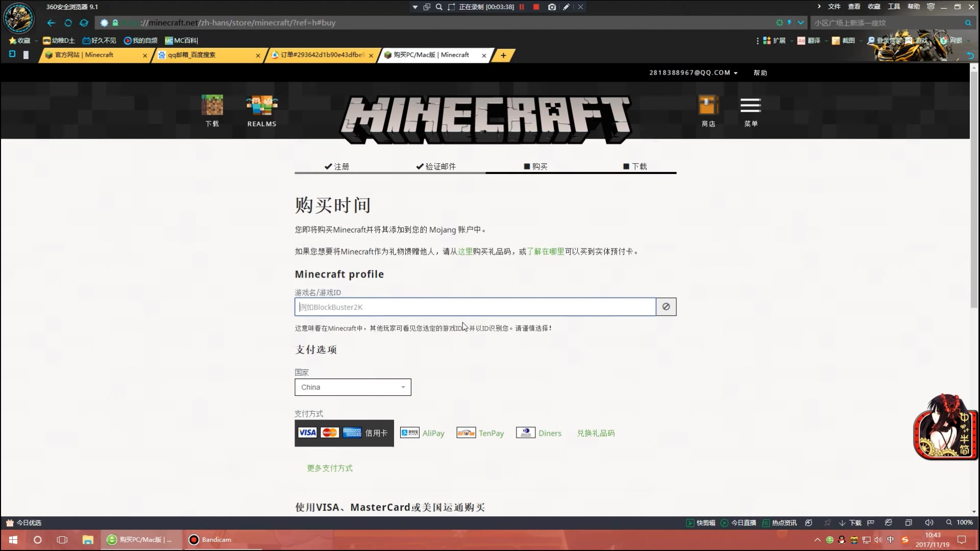This screenshot has width=980, height=551.
Task: Click the 更多支付方式 link
Action: [x=330, y=468]
